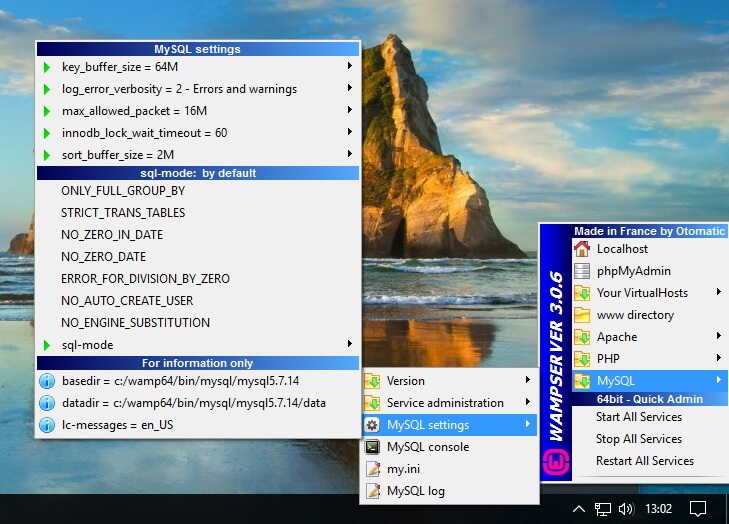Open the volume speaker tray icon

[627, 509]
